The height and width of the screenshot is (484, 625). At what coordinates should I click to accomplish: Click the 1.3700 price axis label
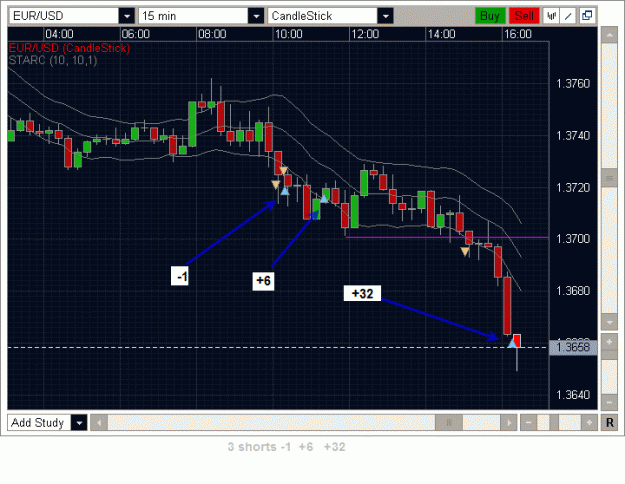pos(573,239)
